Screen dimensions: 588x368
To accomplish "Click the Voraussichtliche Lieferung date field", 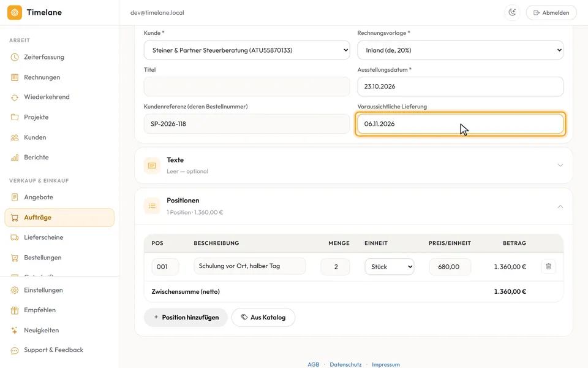I will click(460, 124).
